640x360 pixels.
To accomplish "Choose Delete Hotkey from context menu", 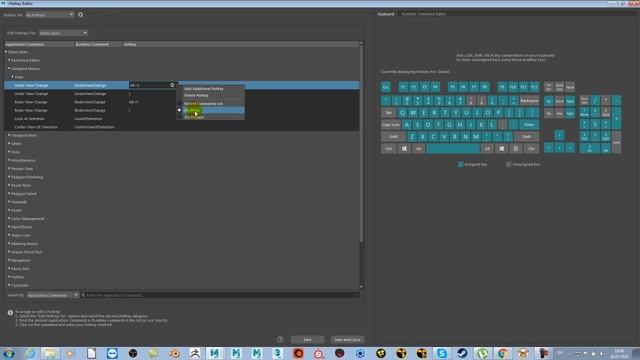I will pyautogui.click(x=211, y=96).
